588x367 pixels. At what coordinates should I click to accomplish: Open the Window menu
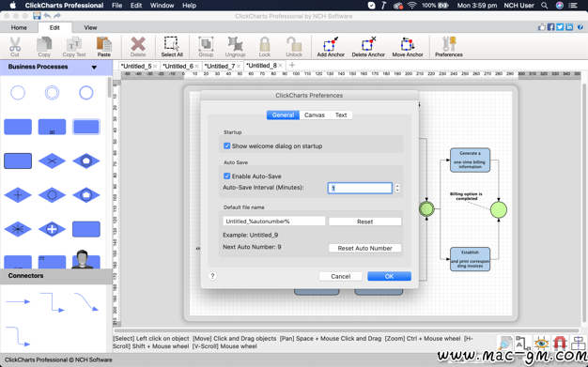coord(162,6)
